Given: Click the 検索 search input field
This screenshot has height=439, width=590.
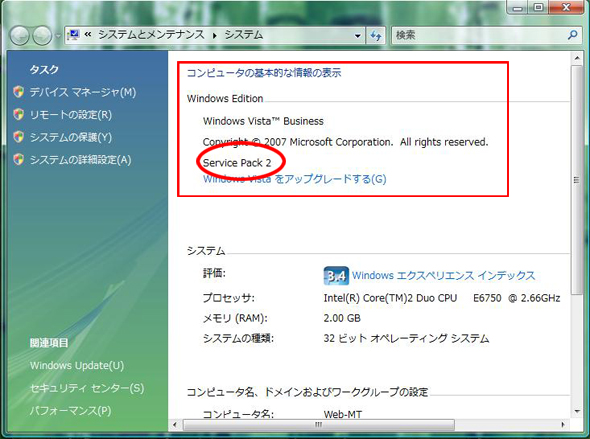Looking at the screenshot, I should [479, 35].
